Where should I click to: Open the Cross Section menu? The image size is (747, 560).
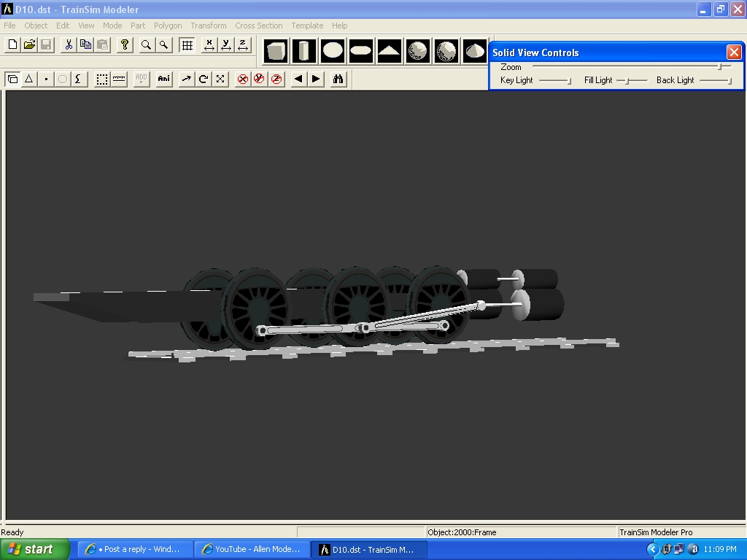[x=258, y=26]
